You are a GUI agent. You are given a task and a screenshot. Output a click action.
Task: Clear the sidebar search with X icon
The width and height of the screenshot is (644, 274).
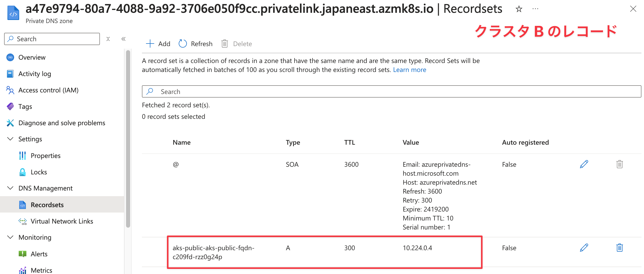tap(108, 39)
